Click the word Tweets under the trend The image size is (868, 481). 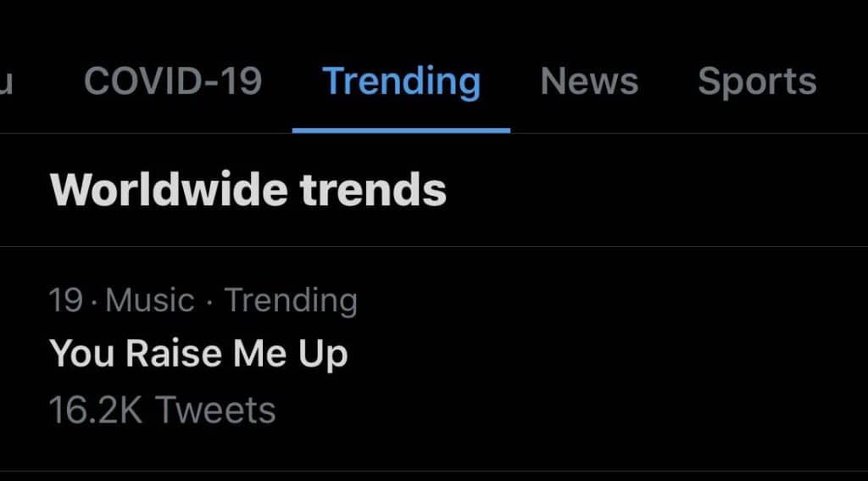pos(216,410)
